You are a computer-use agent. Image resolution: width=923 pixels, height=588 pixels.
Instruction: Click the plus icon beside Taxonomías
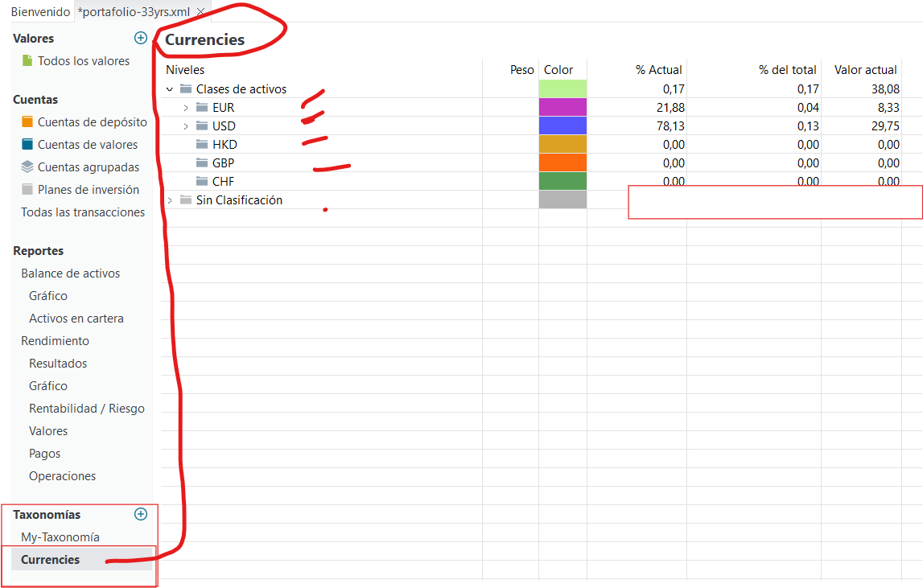pos(141,514)
